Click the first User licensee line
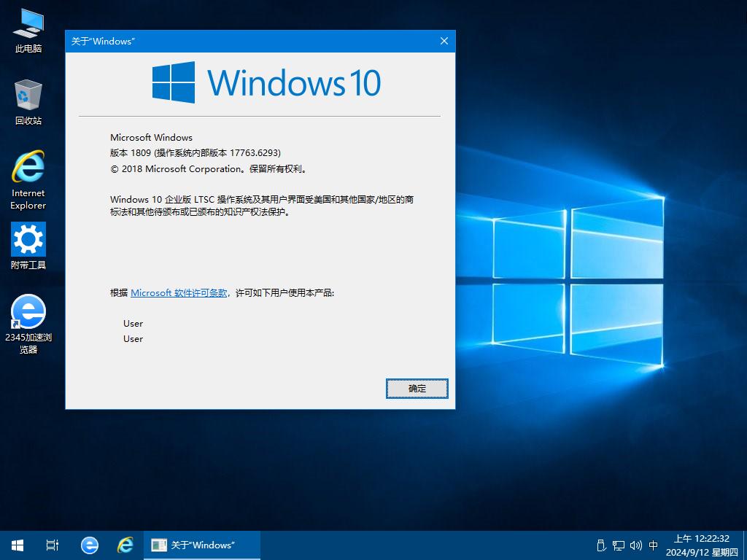The image size is (747, 560). (x=133, y=323)
